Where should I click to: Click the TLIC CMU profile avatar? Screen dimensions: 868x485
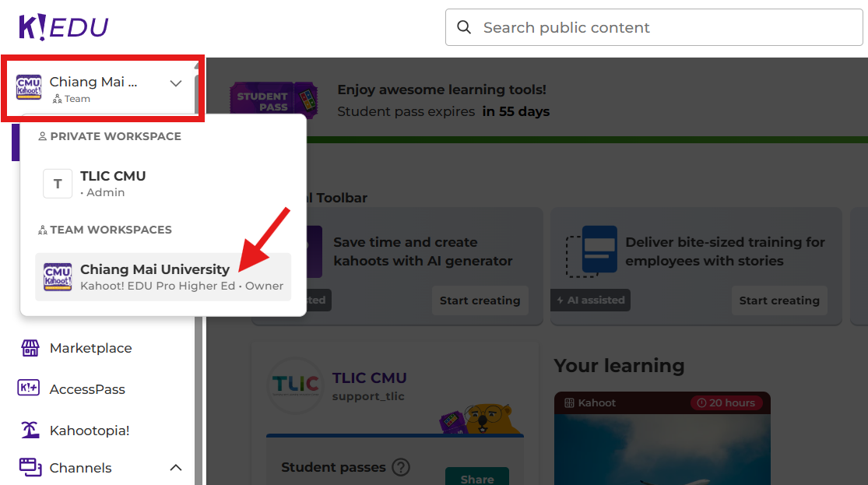[295, 385]
